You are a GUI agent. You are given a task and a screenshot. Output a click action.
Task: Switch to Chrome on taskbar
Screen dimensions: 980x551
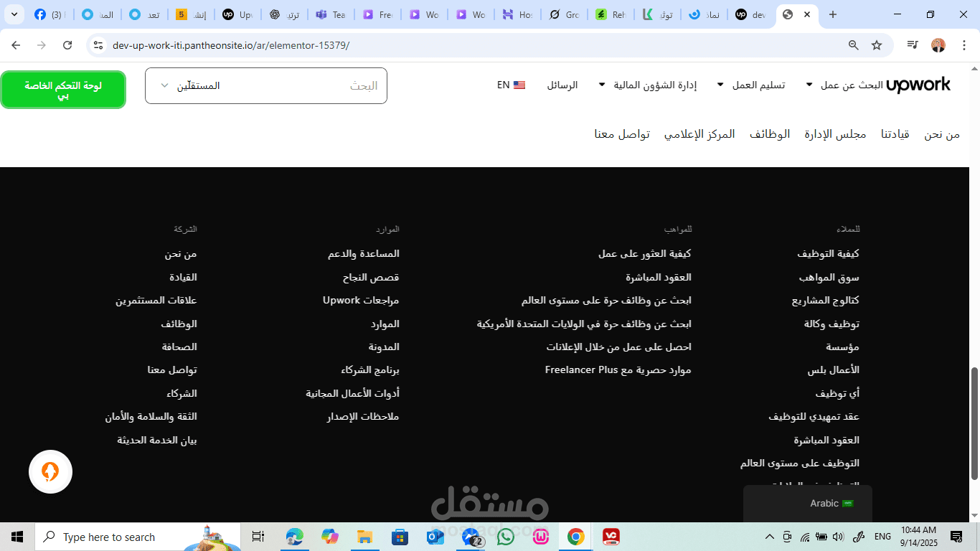click(x=575, y=537)
